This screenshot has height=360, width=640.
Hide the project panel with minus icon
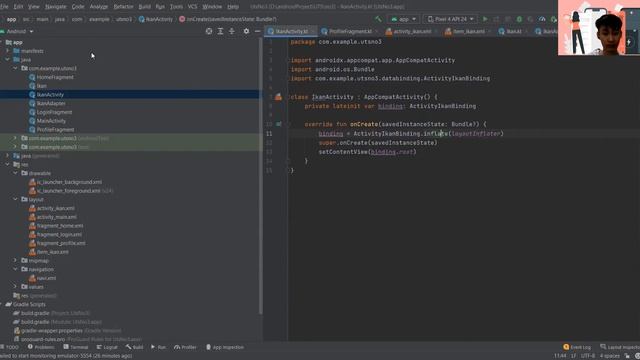point(258,31)
